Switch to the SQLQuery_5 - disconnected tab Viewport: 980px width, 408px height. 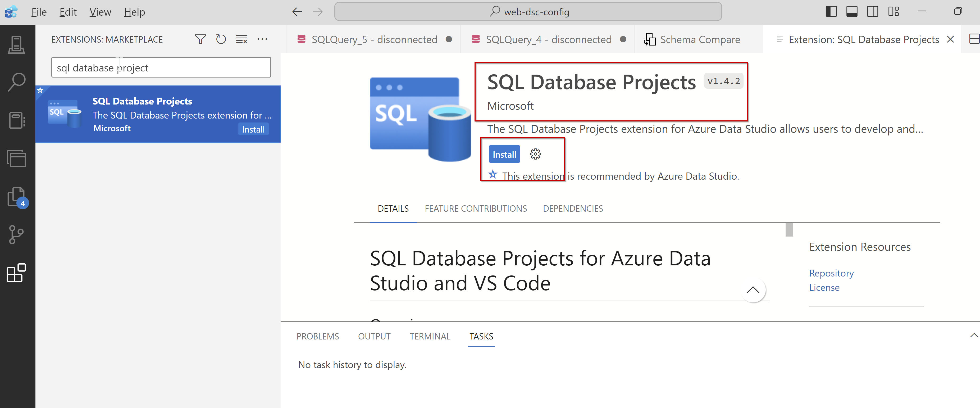click(x=373, y=39)
